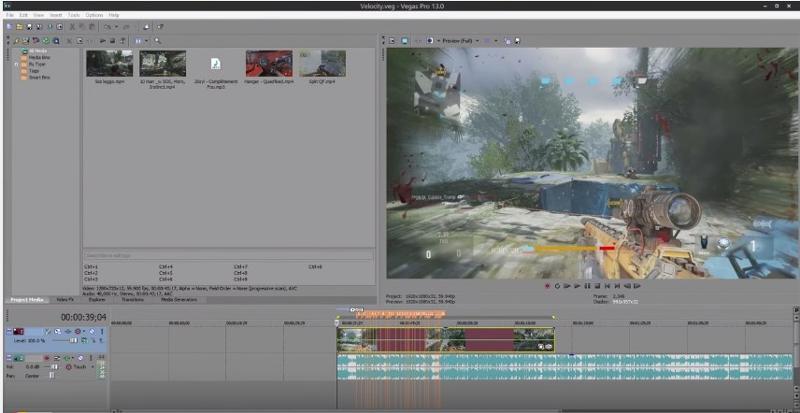
Task: Click the Split Screen View icon in preview toolbar
Action: [x=430, y=41]
